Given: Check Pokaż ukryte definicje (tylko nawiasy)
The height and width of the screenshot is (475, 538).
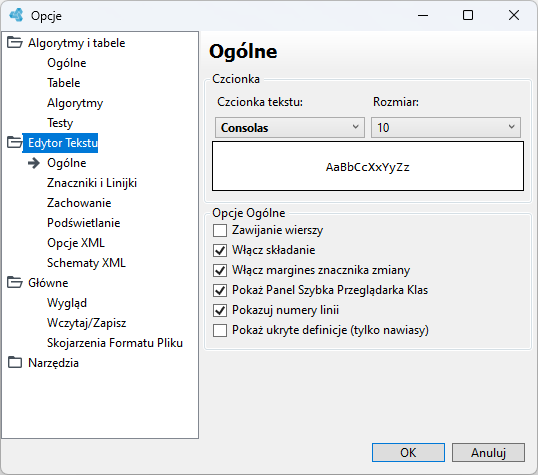Looking at the screenshot, I should (220, 331).
